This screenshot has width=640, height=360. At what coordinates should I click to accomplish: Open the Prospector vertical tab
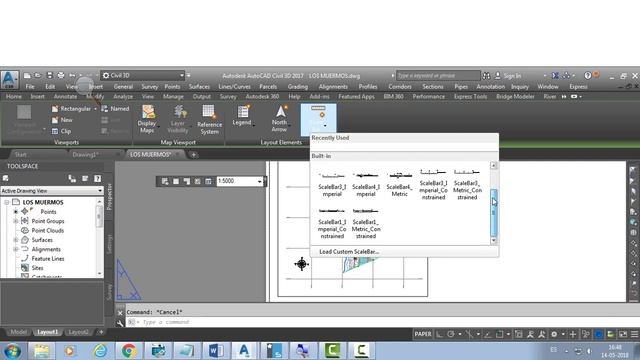(109, 197)
